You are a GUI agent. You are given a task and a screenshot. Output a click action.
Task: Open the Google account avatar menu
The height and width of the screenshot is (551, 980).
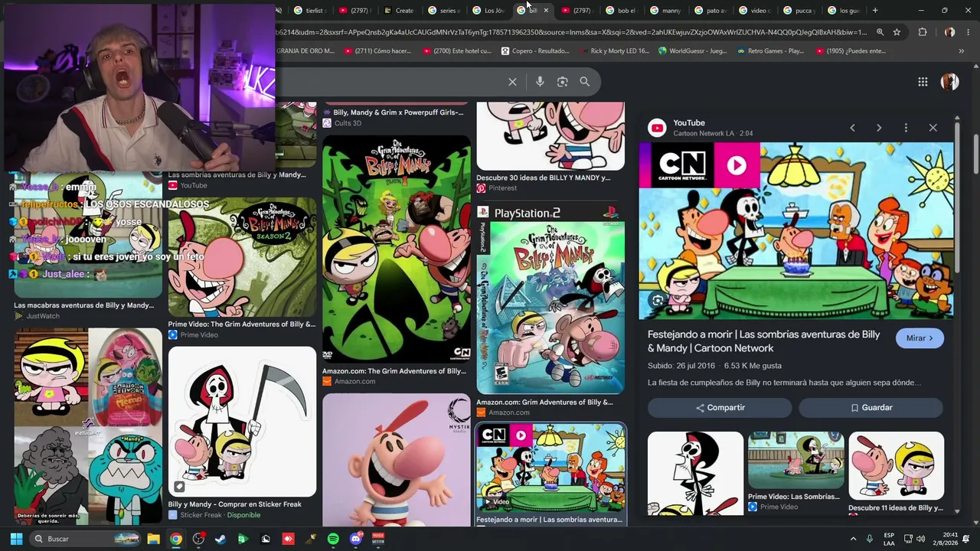(x=949, y=82)
